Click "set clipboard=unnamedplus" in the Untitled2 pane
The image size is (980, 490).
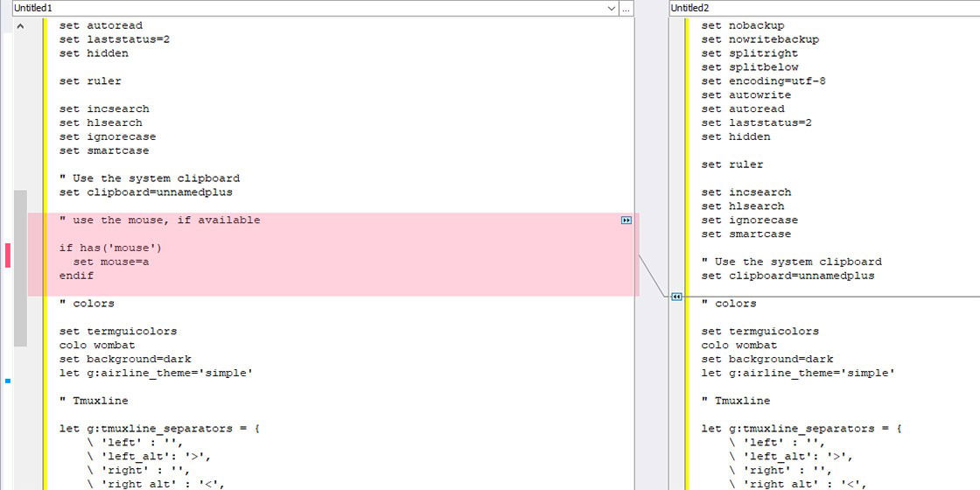pyautogui.click(x=788, y=276)
